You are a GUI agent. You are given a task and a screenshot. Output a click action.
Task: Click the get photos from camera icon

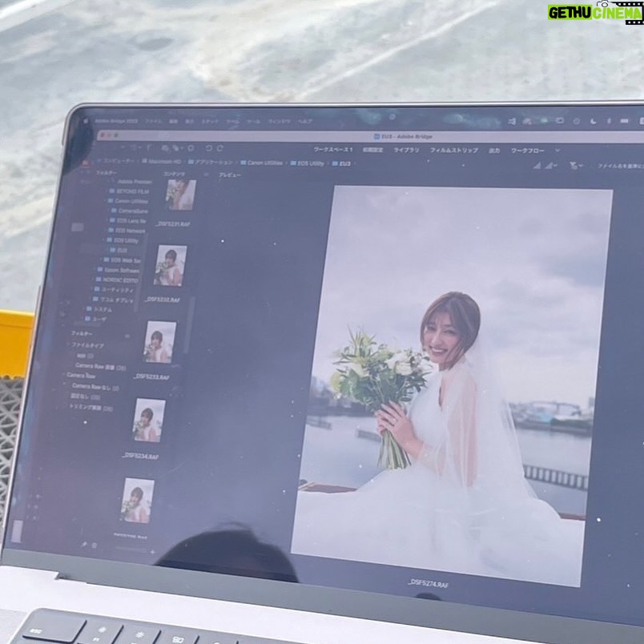coord(165,148)
